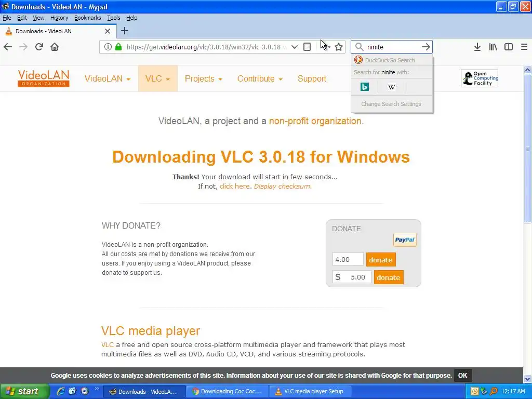
Task: Open the Library icon in toolbar
Action: coord(493,47)
